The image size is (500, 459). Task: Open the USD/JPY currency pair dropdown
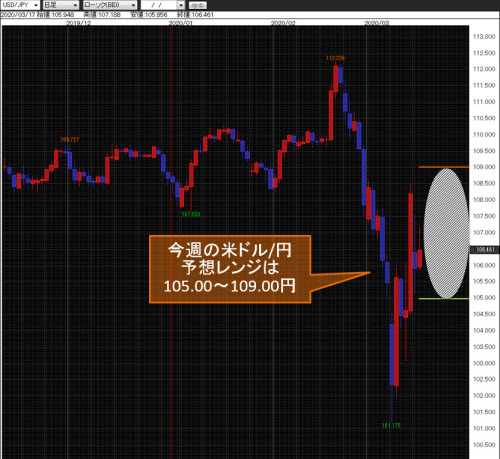click(x=20, y=5)
